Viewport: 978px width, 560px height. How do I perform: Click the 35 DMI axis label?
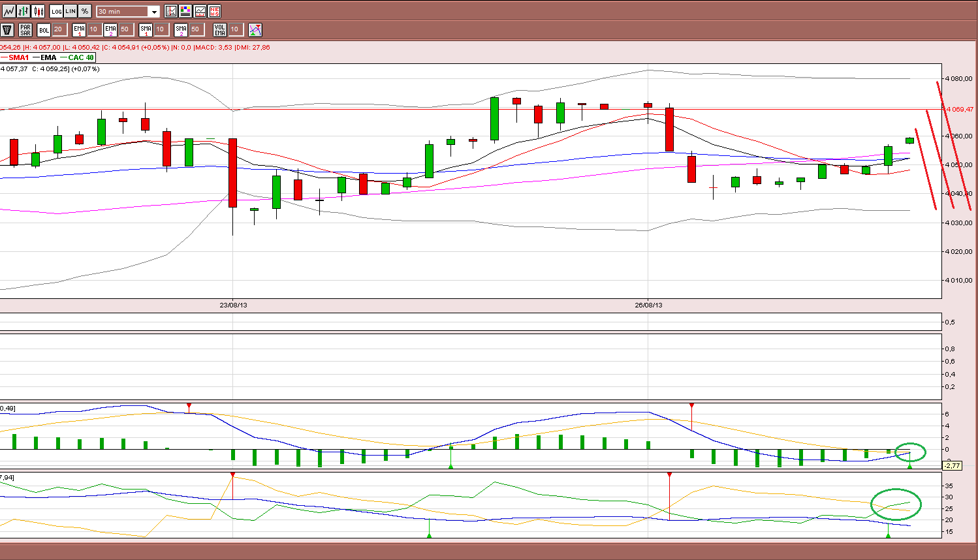(949, 486)
